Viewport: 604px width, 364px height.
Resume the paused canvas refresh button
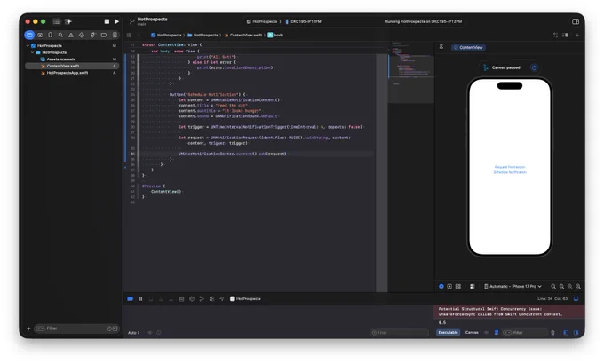pyautogui.click(x=535, y=67)
